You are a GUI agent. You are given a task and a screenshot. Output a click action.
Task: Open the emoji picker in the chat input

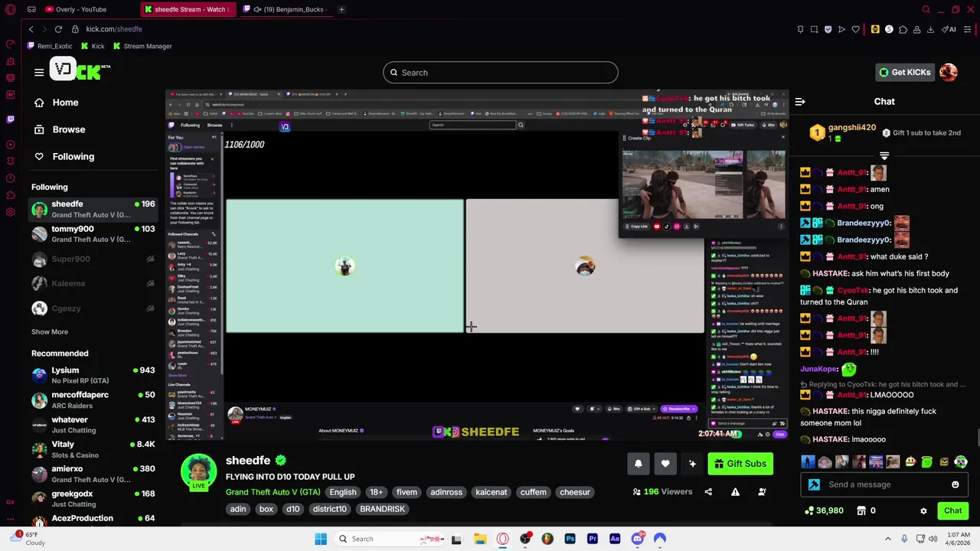tap(955, 484)
